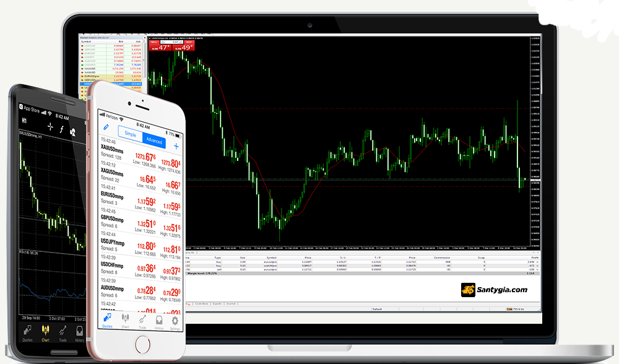This screenshot has width=619, height=364.
Task: Tap the Chart icon on the white iPhone
Action: pos(125,321)
